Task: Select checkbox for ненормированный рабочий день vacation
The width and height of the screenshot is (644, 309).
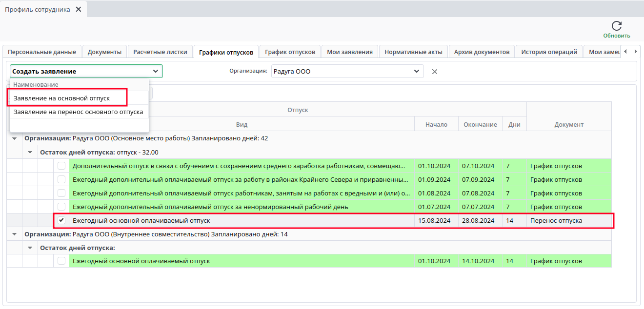Action: tap(61, 207)
